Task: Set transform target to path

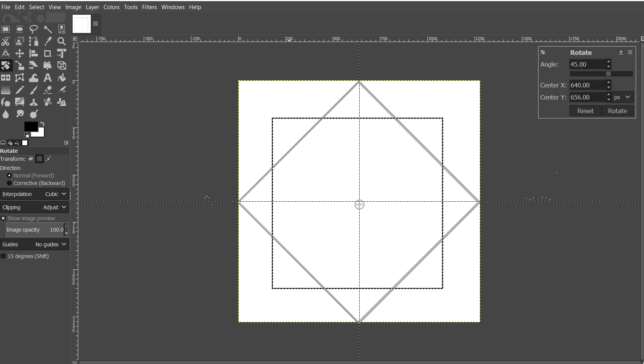Action: 48,159
